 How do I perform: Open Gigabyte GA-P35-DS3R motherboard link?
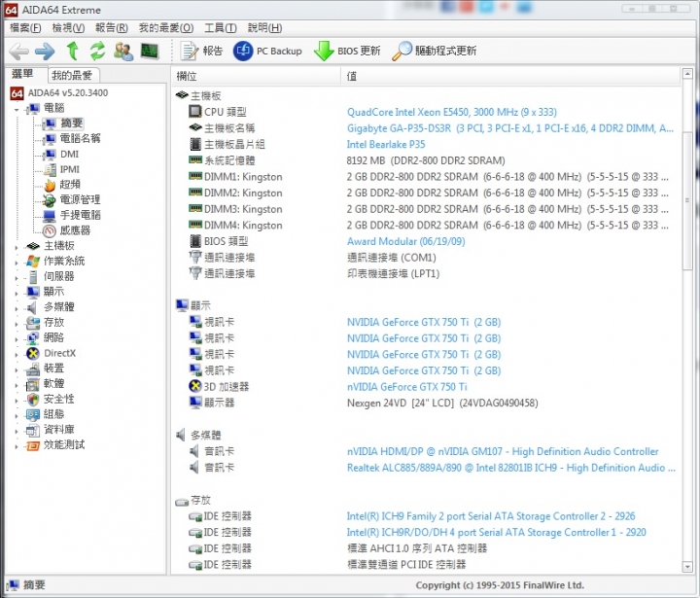(509, 128)
